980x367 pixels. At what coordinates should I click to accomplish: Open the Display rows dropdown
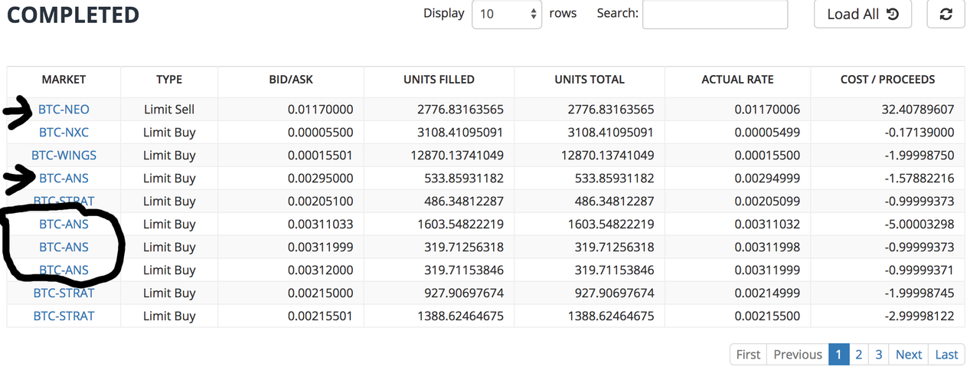[x=507, y=15]
